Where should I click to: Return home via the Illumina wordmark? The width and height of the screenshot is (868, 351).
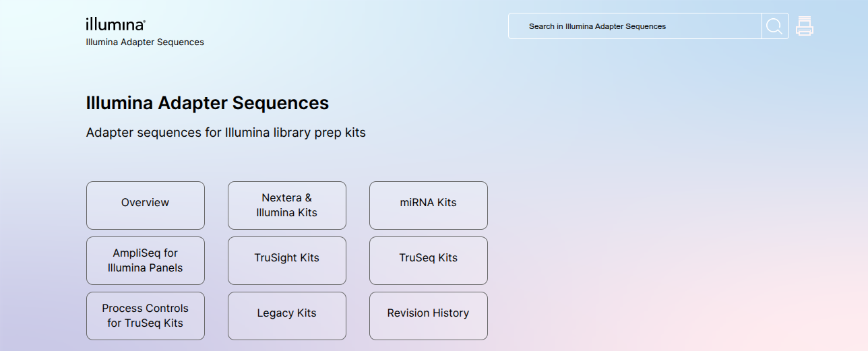click(115, 25)
